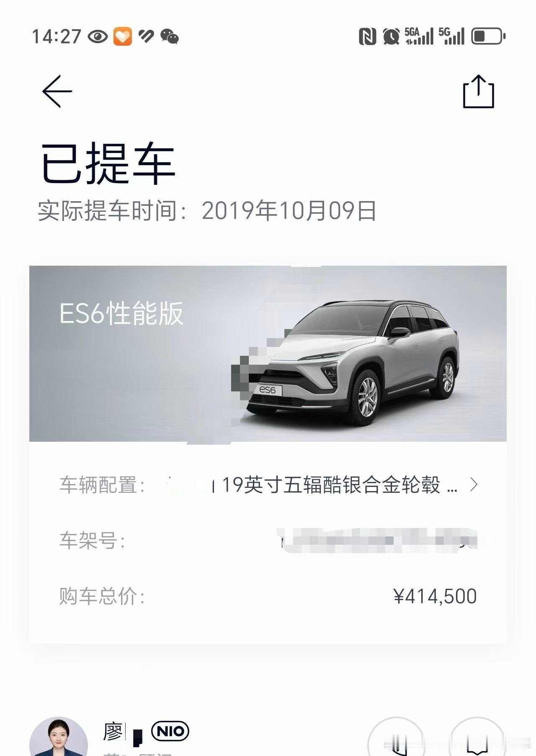Tap the NIO badge beside advisor name
Viewport: 536px width, 756px height.
[170, 731]
